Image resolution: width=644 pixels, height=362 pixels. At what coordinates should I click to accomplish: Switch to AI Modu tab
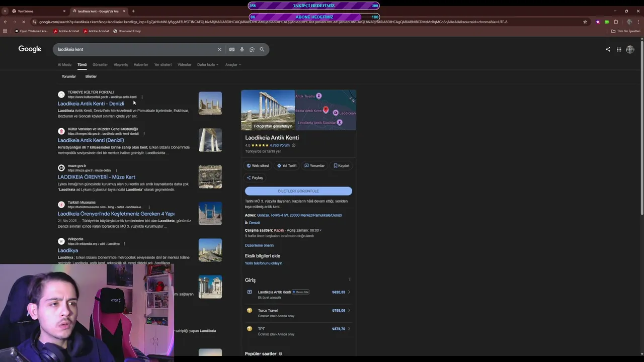[x=64, y=65]
